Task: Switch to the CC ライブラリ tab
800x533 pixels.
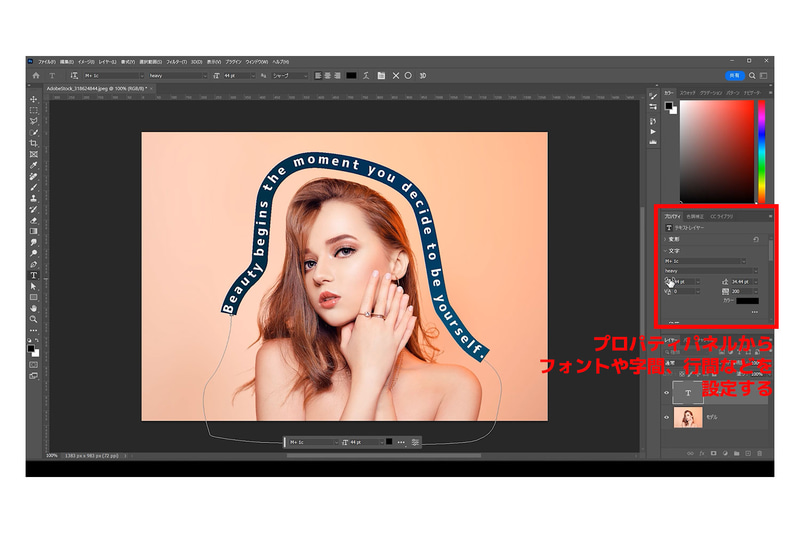Action: 721,217
